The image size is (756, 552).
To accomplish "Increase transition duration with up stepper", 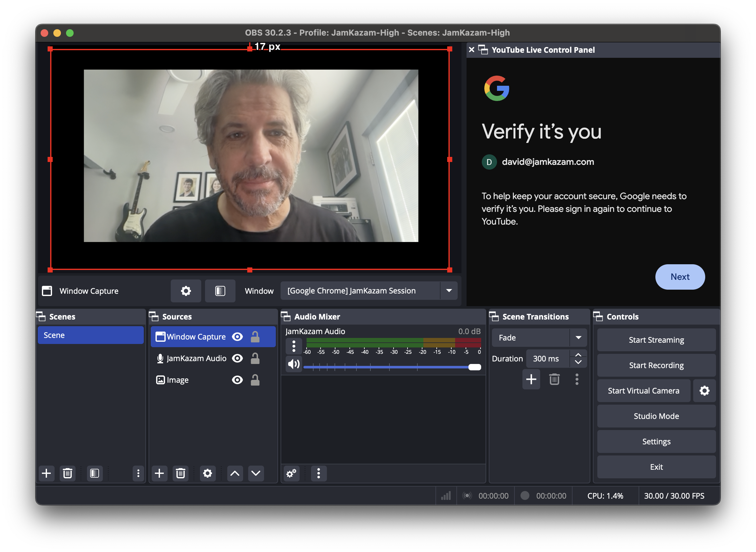I will click(x=578, y=355).
